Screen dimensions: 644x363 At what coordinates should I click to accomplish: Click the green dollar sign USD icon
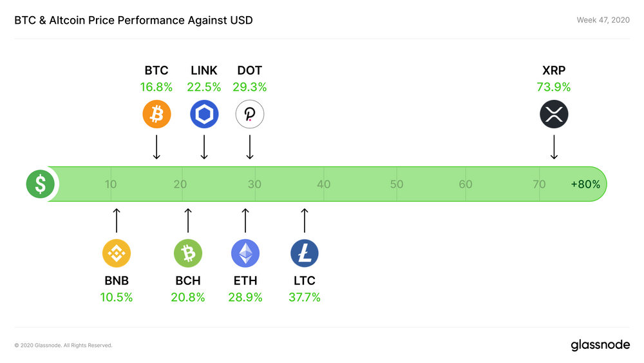[x=40, y=184]
